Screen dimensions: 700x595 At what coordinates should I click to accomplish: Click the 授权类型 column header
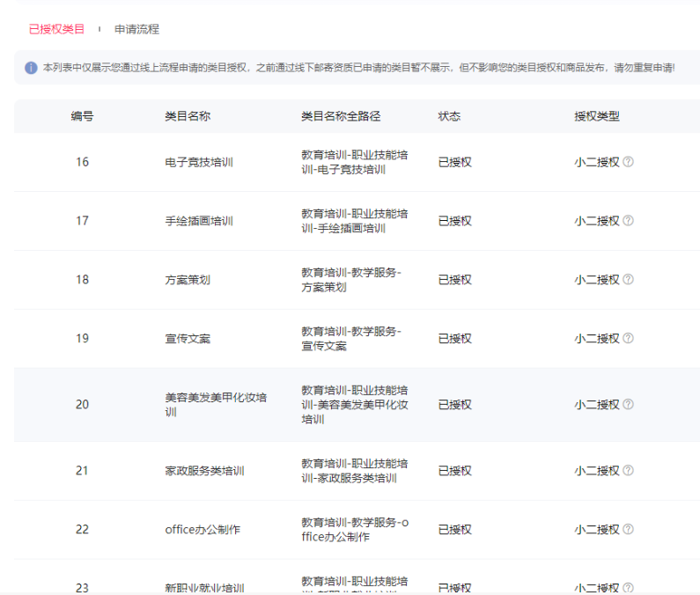pos(596,116)
